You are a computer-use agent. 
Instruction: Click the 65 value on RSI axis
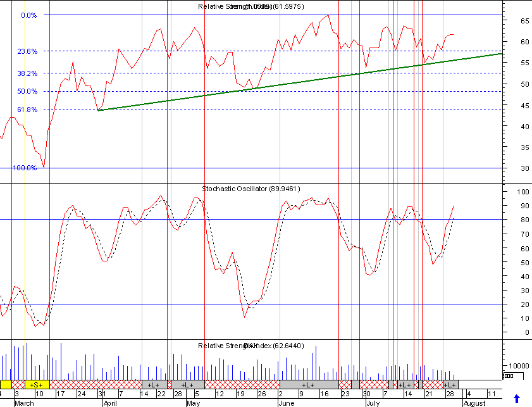(525, 21)
